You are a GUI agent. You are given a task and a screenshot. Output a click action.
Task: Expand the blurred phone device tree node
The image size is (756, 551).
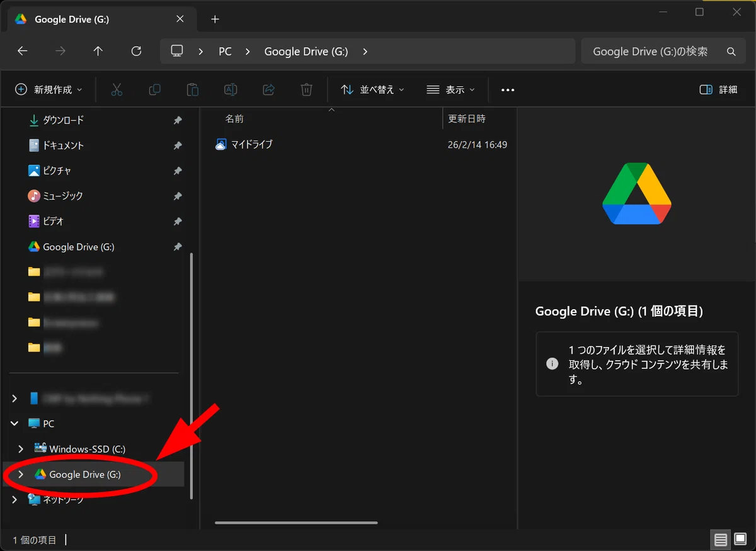[x=14, y=399]
